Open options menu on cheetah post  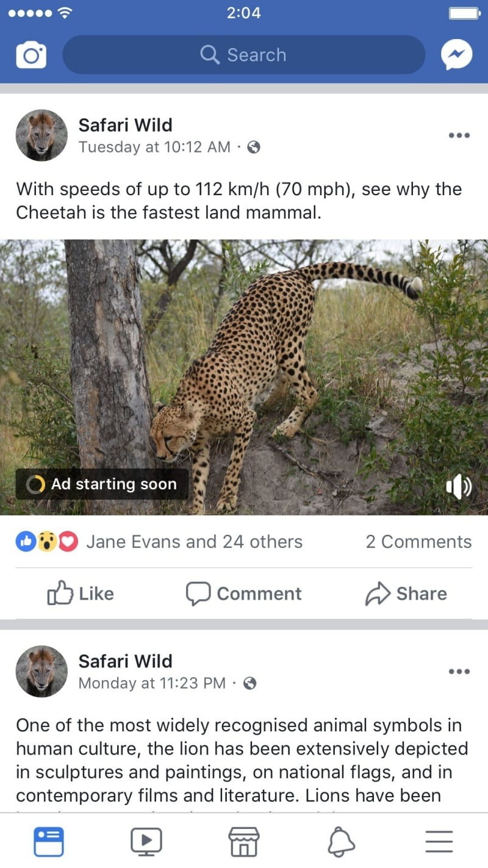pyautogui.click(x=459, y=135)
